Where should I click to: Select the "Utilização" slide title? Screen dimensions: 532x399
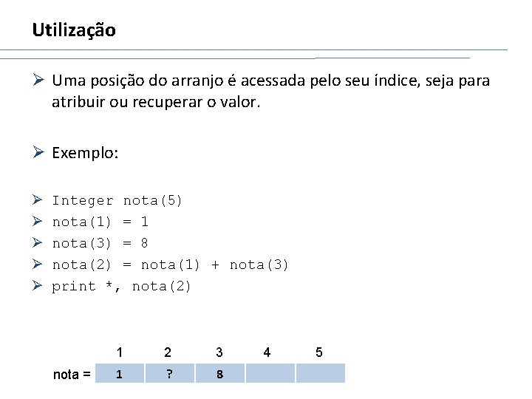(x=74, y=30)
